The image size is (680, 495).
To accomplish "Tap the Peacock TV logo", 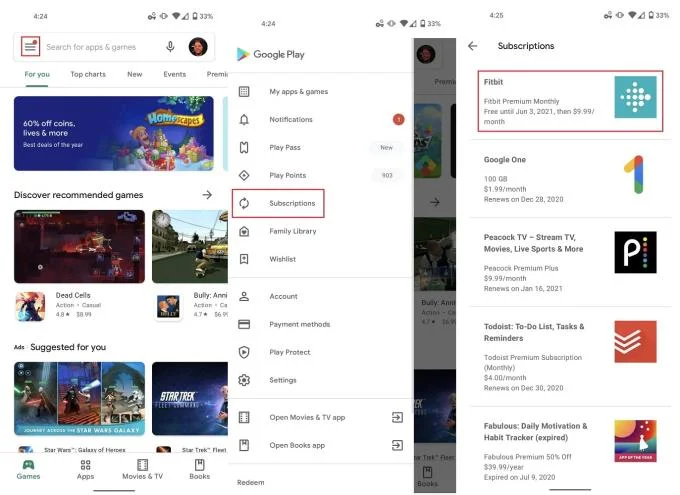I will pos(635,252).
